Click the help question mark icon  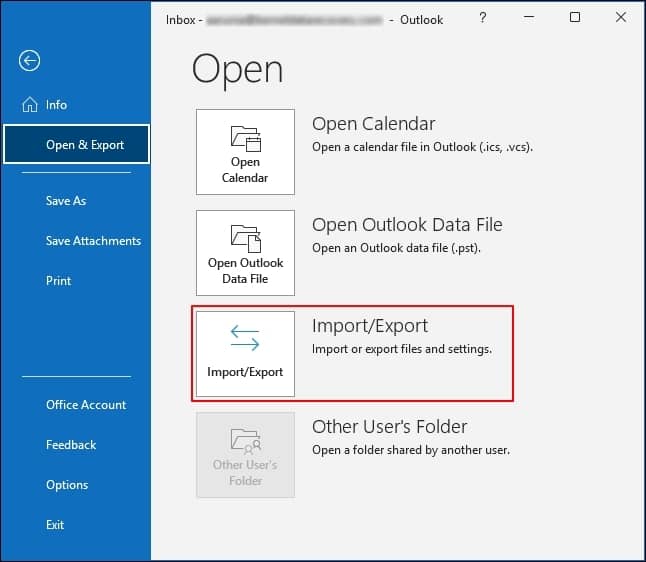coord(482,18)
